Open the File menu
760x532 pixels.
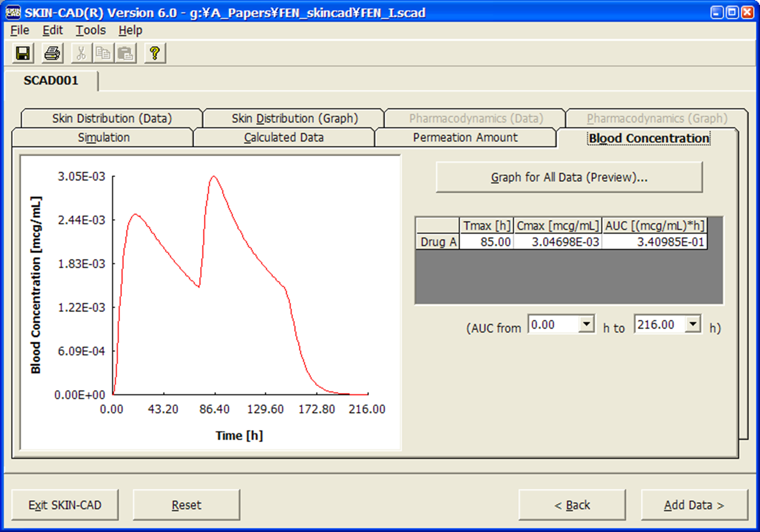point(19,30)
